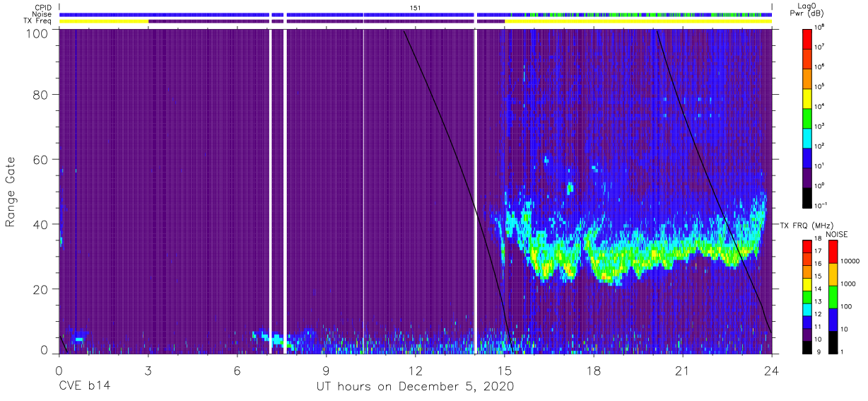Click the 80 tick on Range Gate axis
Screen dimensions: 868x401
tap(40, 95)
